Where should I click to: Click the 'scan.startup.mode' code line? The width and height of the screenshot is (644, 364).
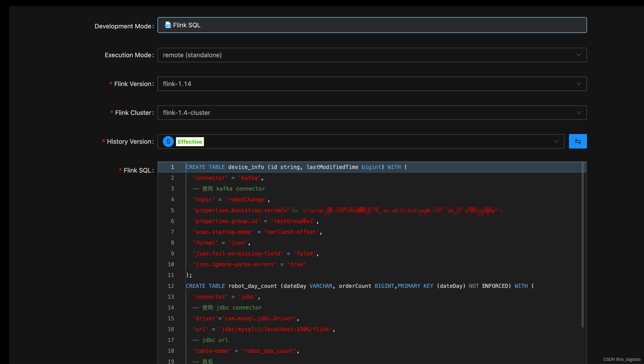click(x=257, y=232)
